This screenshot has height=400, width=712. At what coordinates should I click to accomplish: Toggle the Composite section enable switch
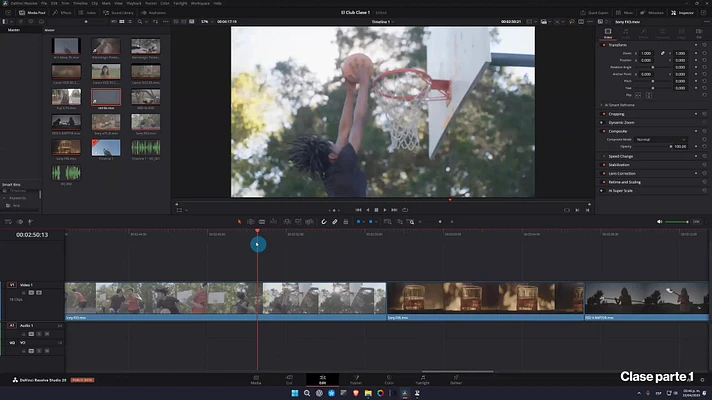[603, 131]
